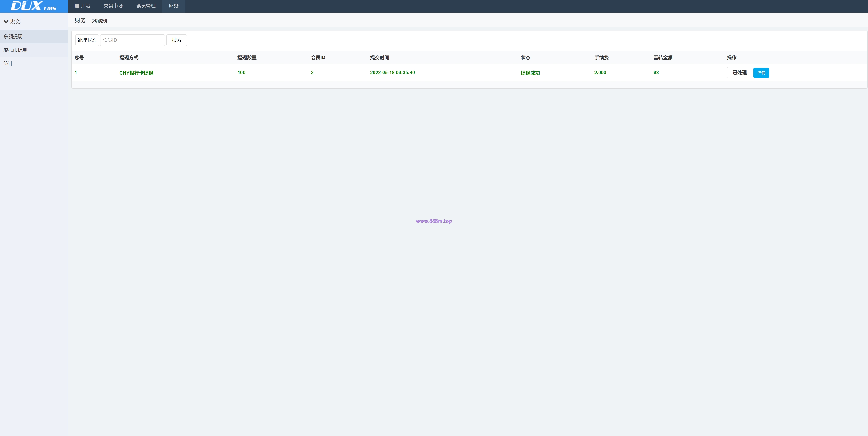Click the Windows icon beside 开始

click(77, 6)
